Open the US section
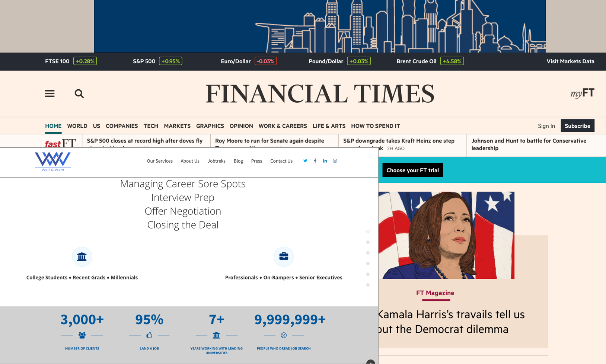Screen dimensions: 606x364 (x=96, y=126)
